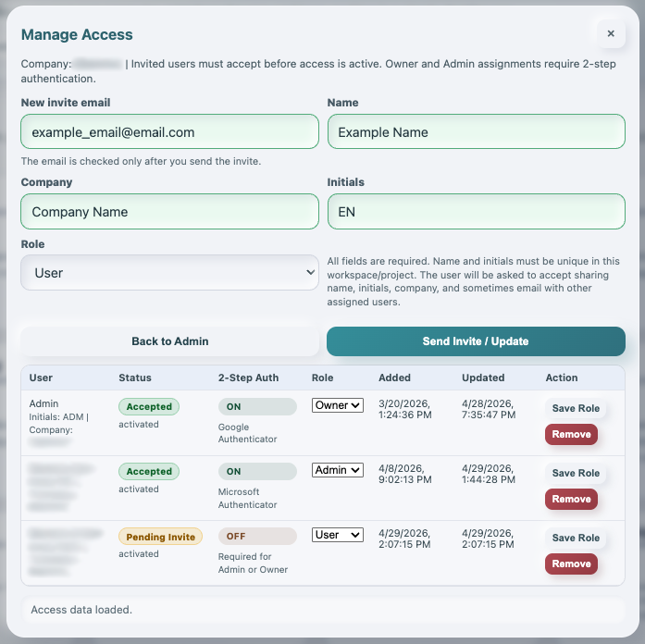Click Accepted status in Owner row

(149, 407)
